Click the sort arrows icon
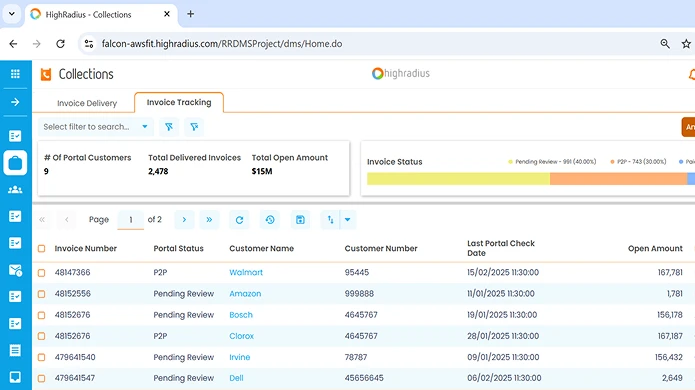Image resolution: width=695 pixels, height=390 pixels. (x=330, y=219)
